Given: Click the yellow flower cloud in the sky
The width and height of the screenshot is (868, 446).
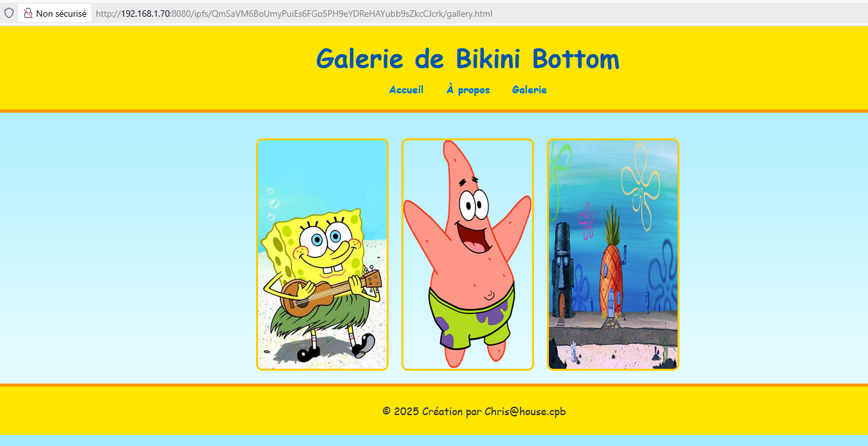Looking at the screenshot, I should [639, 180].
